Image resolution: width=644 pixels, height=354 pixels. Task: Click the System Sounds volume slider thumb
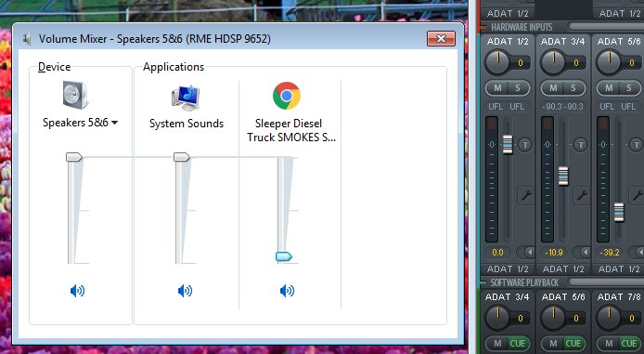[182, 157]
